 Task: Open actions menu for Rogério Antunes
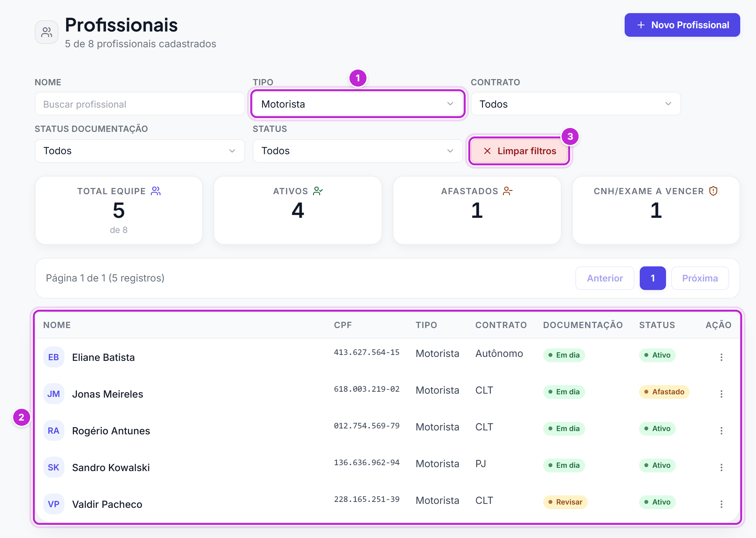(721, 431)
